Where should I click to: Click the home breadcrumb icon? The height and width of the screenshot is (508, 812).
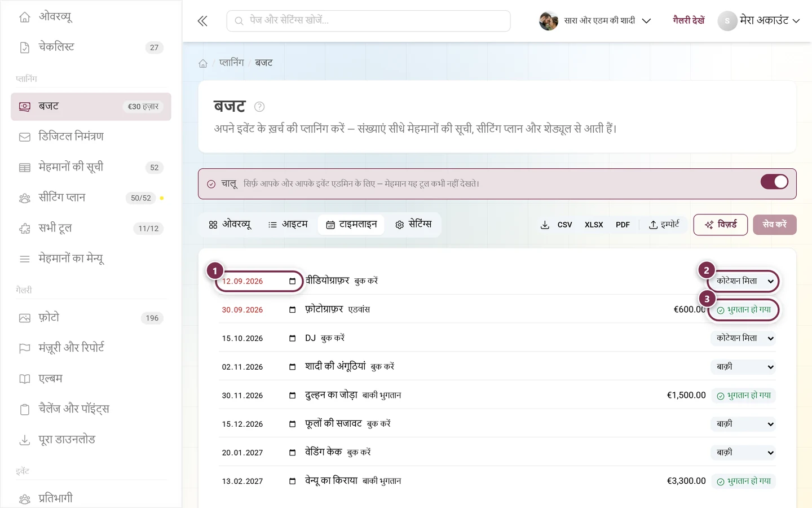[203, 63]
